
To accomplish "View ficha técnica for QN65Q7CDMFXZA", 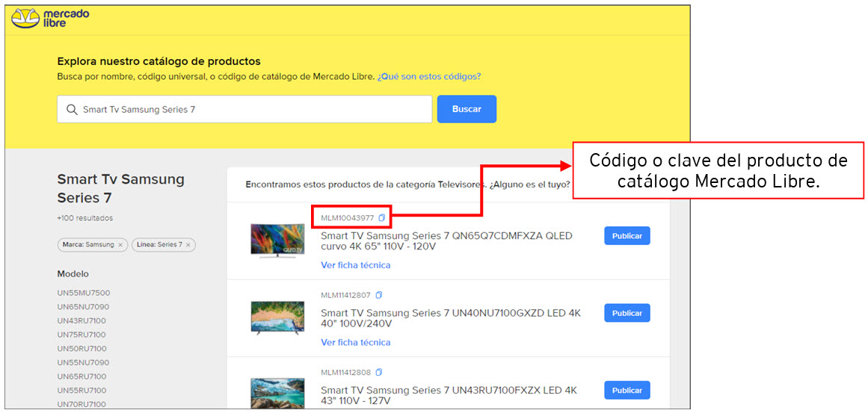I will [355, 265].
